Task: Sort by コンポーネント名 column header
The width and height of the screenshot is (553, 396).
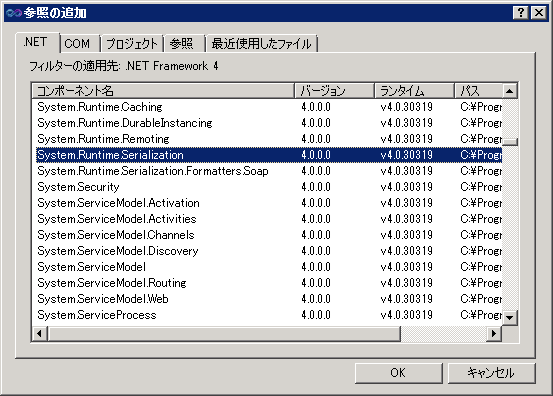Action: pyautogui.click(x=163, y=91)
